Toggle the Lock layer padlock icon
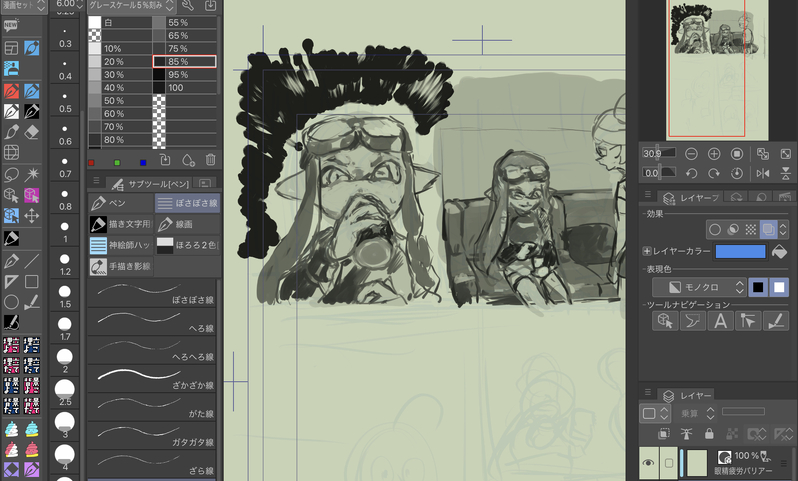The width and height of the screenshot is (798, 481). 709,434
